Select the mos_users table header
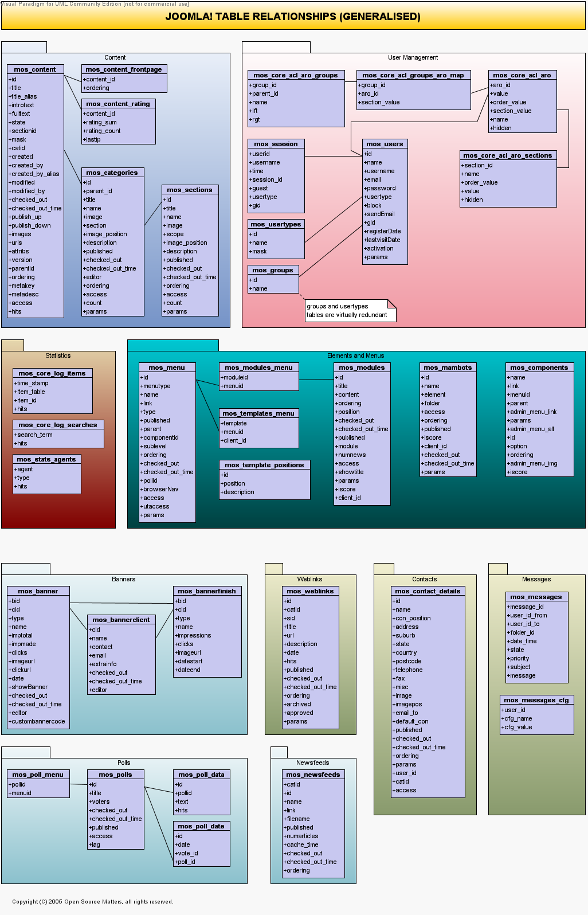Image resolution: width=588 pixels, height=915 pixels. tap(385, 144)
